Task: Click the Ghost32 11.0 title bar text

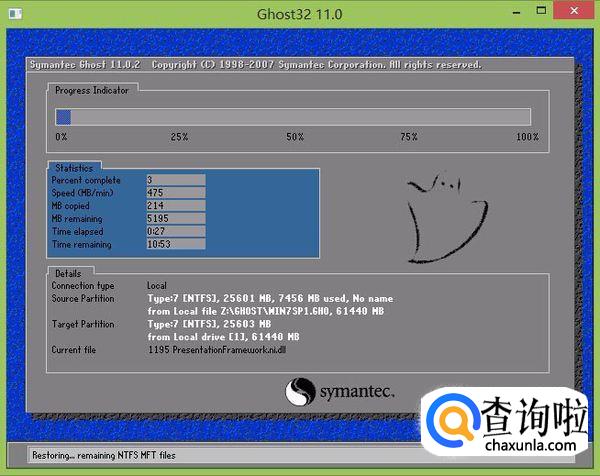Action: pos(300,14)
